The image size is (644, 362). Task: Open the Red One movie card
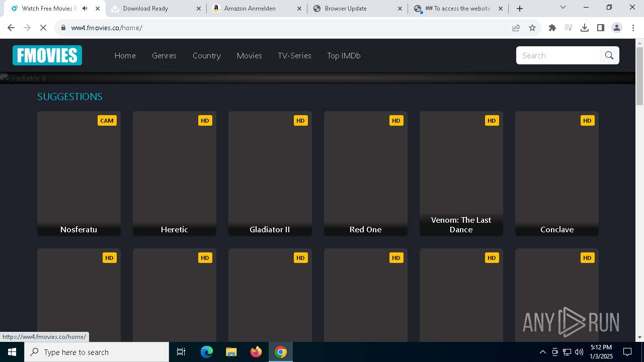366,173
